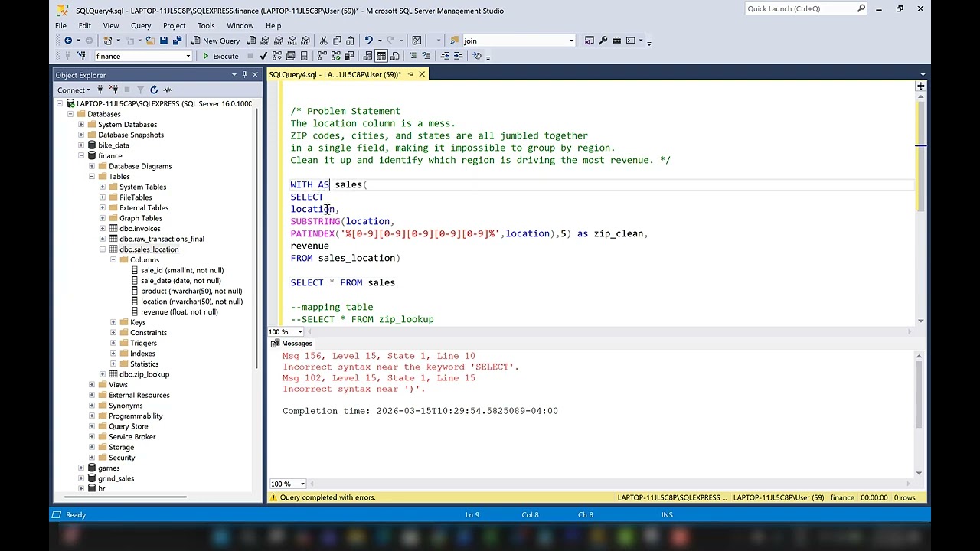980x551 pixels.
Task: Toggle auto-hide pin on Object Explorer
Action: pos(244,74)
